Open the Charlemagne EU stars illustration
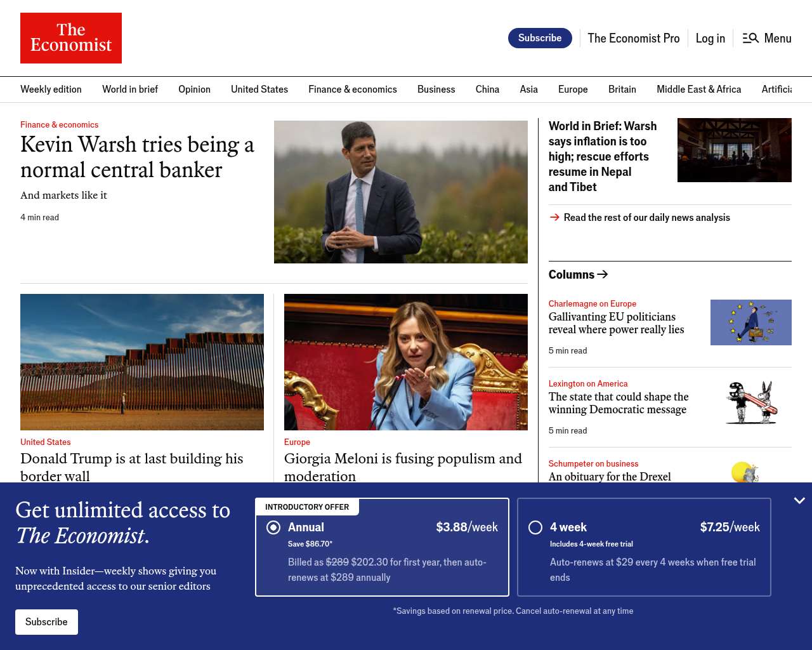The image size is (812, 650). (751, 322)
